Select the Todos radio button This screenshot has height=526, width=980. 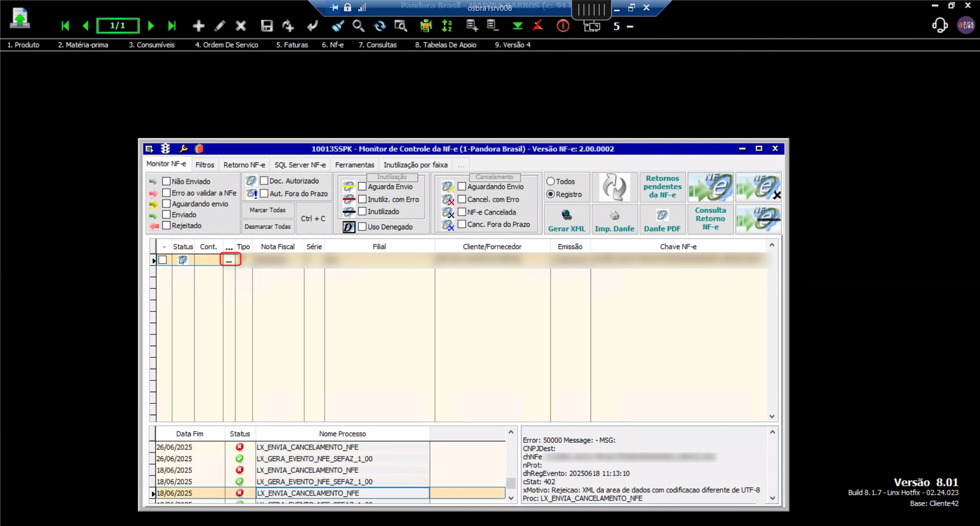click(x=551, y=181)
